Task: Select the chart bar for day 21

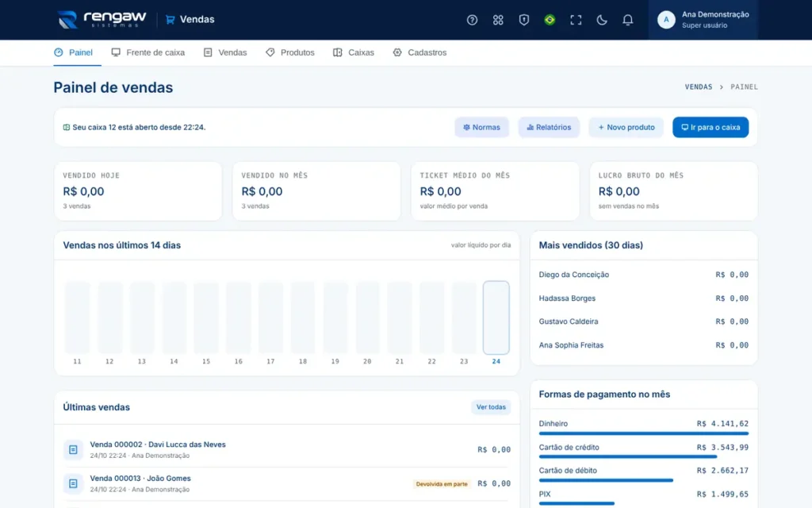Action: [400, 317]
